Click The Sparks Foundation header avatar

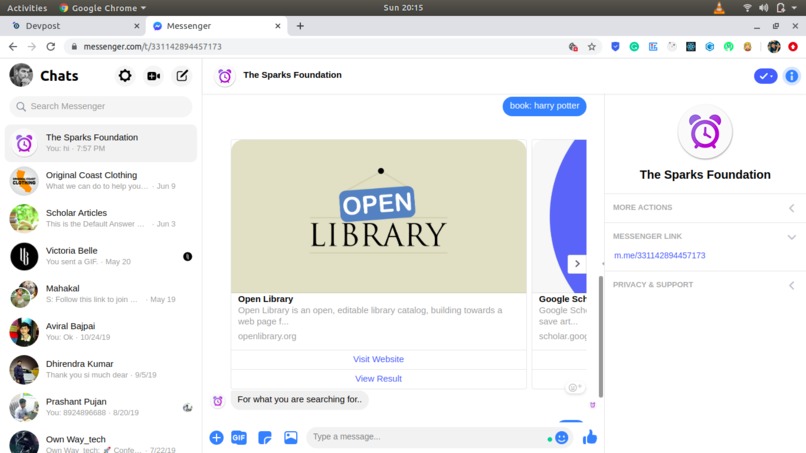tap(225, 77)
